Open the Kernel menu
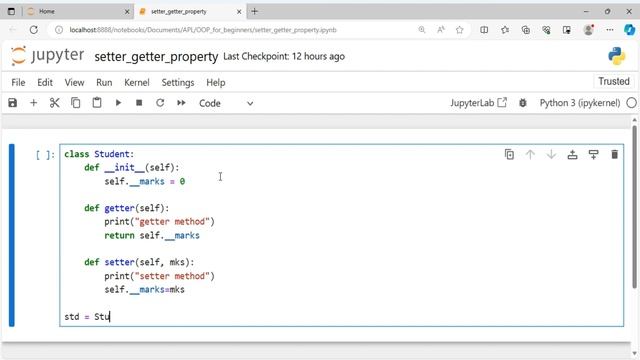640x360 pixels. [137, 82]
